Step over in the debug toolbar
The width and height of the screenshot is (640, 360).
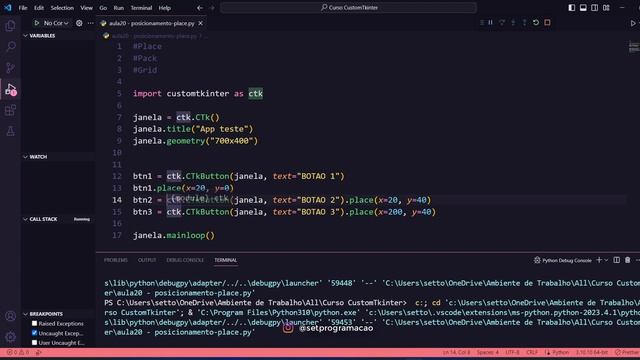point(502,23)
